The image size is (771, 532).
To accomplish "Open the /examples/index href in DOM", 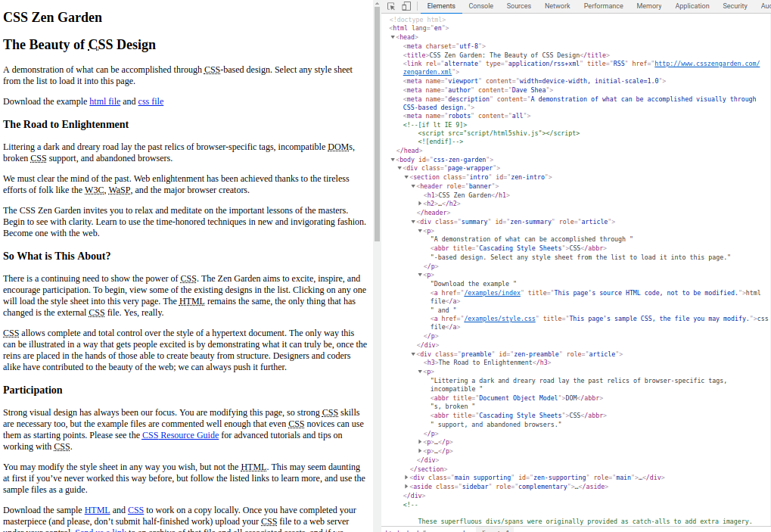I will pos(493,293).
